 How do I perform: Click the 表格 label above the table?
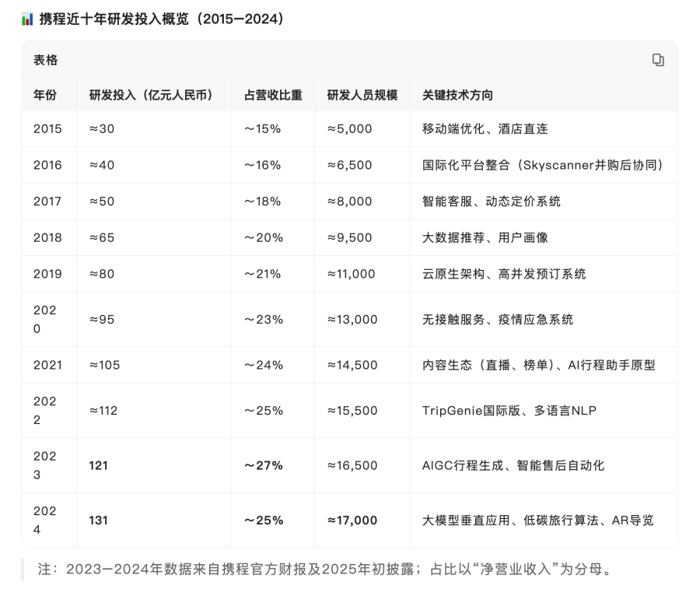[x=45, y=60]
